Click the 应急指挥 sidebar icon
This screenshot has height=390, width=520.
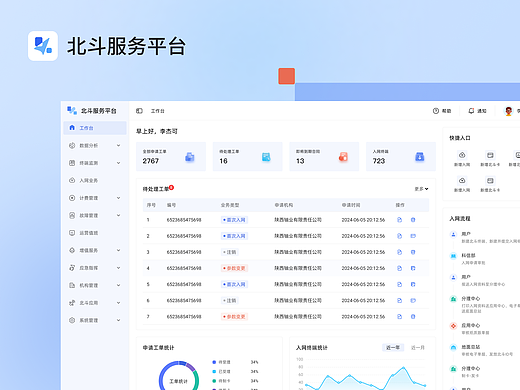[x=72, y=268]
